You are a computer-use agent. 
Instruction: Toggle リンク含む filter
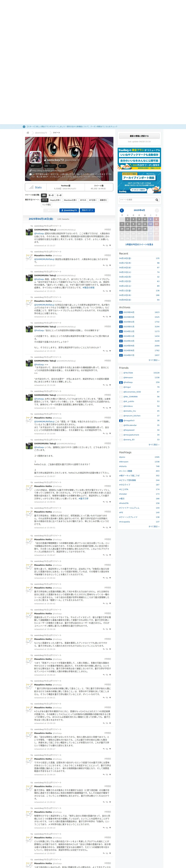pos(47,205)
